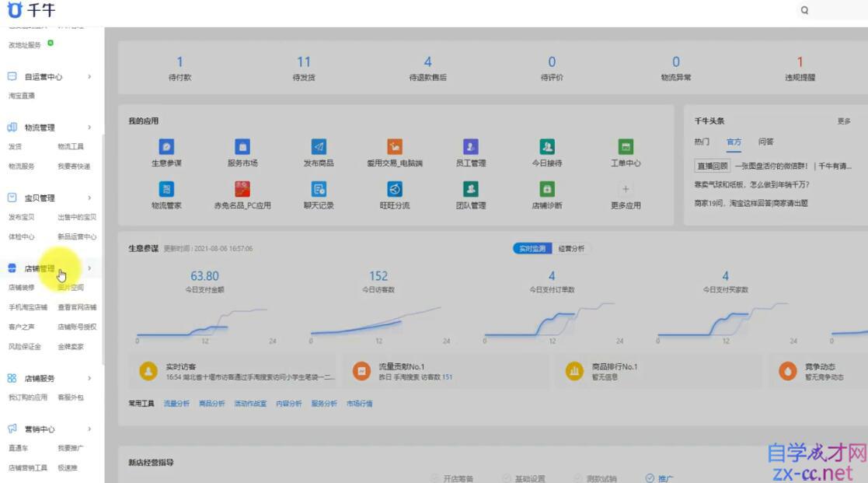Switch to 经营分析 view toggle
Screen dimensions: 868x483
click(572, 249)
